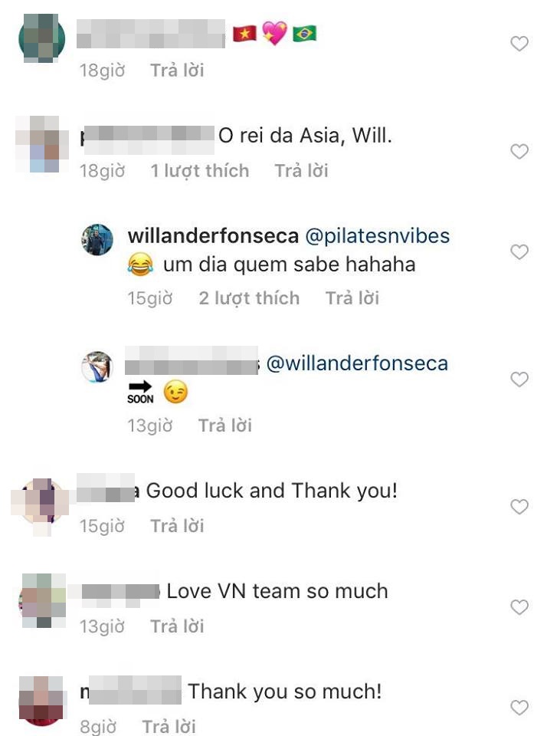This screenshot has width=560, height=736.
Task: View the '1 lượt thích' likes list
Action: 199,171
